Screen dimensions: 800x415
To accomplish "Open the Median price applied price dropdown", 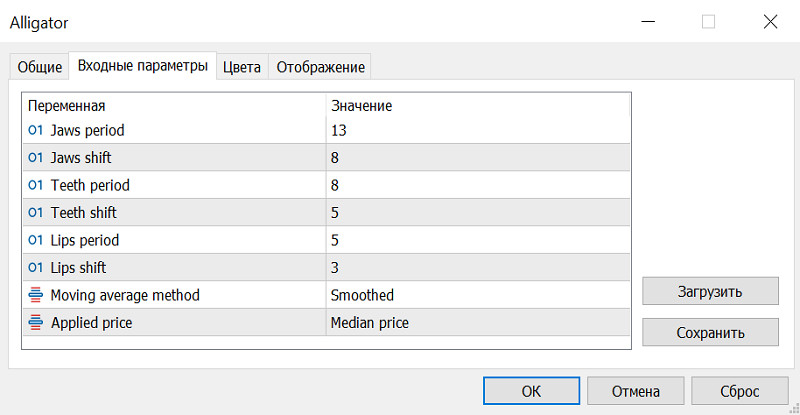I will coord(477,322).
